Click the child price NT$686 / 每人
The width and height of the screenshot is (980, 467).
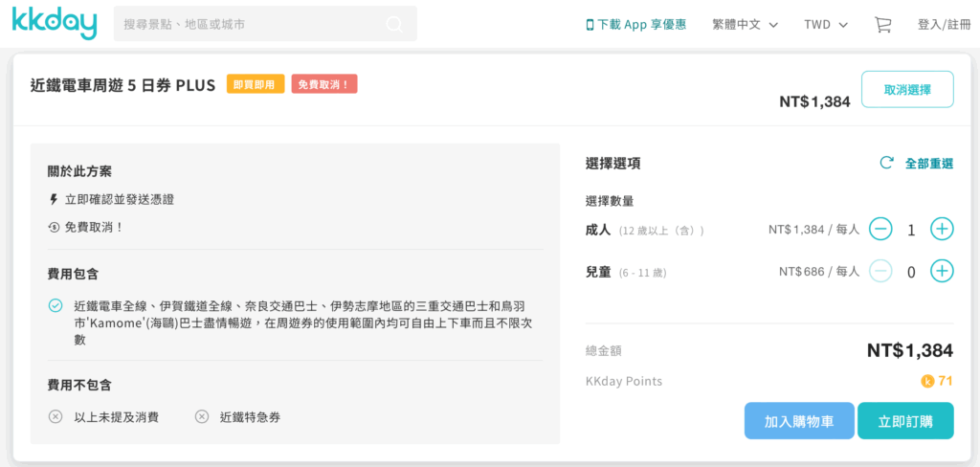tap(819, 272)
